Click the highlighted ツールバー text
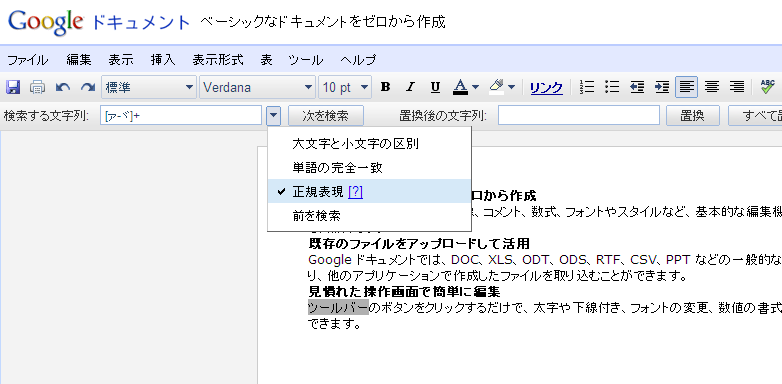 [338, 307]
